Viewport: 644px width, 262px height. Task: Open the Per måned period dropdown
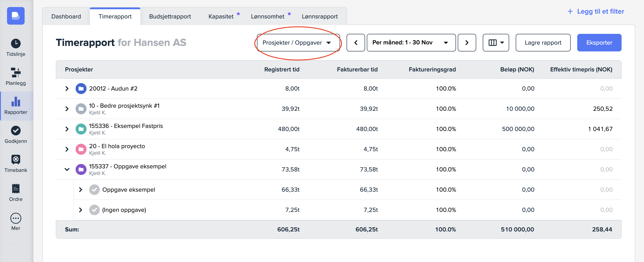[x=411, y=43]
